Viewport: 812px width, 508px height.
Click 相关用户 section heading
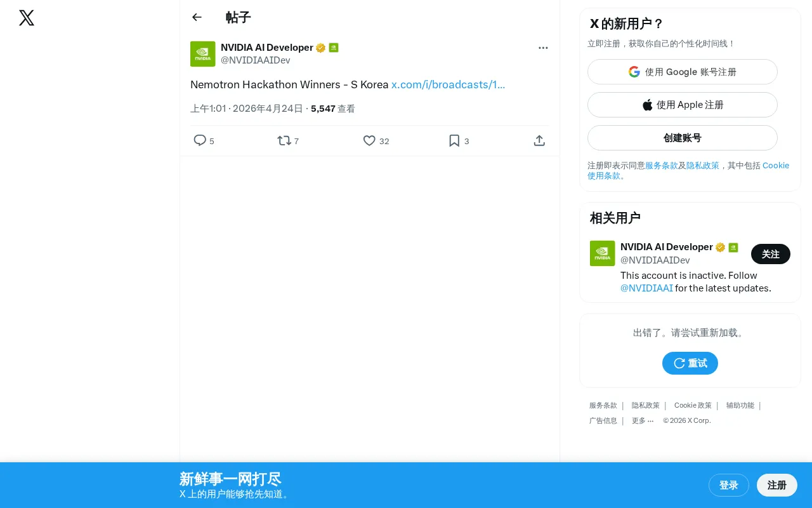pos(615,218)
